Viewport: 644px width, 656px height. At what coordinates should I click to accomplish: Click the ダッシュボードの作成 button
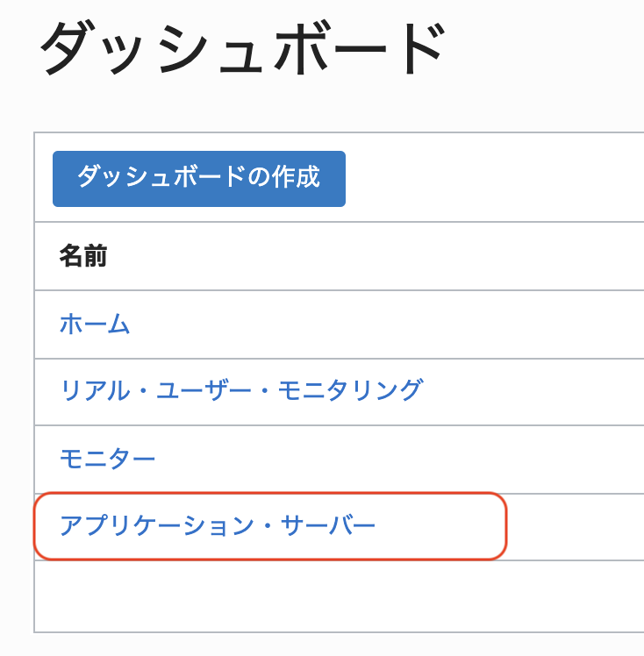point(198,179)
